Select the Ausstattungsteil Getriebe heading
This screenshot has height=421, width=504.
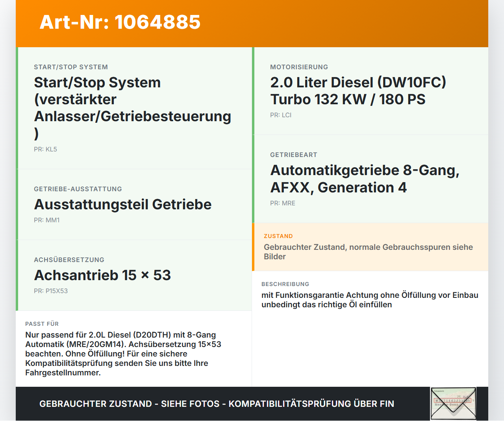click(x=123, y=204)
